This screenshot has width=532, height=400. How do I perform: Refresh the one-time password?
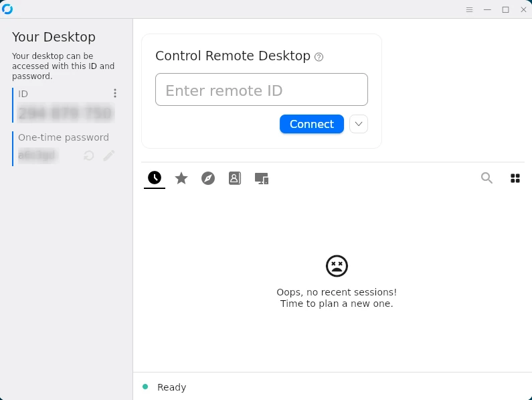click(88, 155)
